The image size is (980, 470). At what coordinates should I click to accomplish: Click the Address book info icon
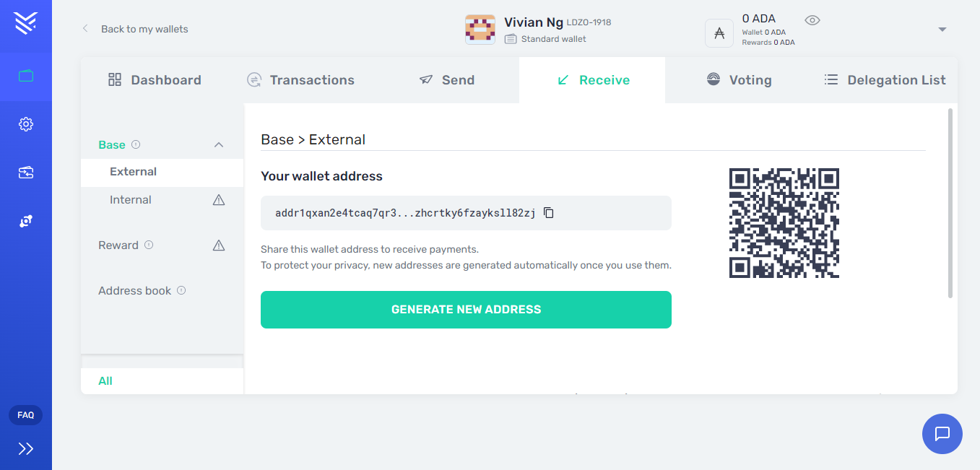click(x=181, y=290)
